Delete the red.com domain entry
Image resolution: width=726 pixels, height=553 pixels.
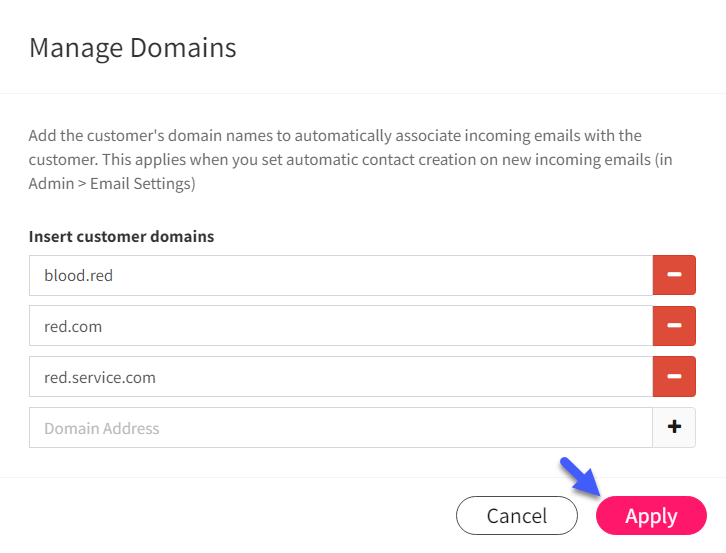(x=674, y=326)
